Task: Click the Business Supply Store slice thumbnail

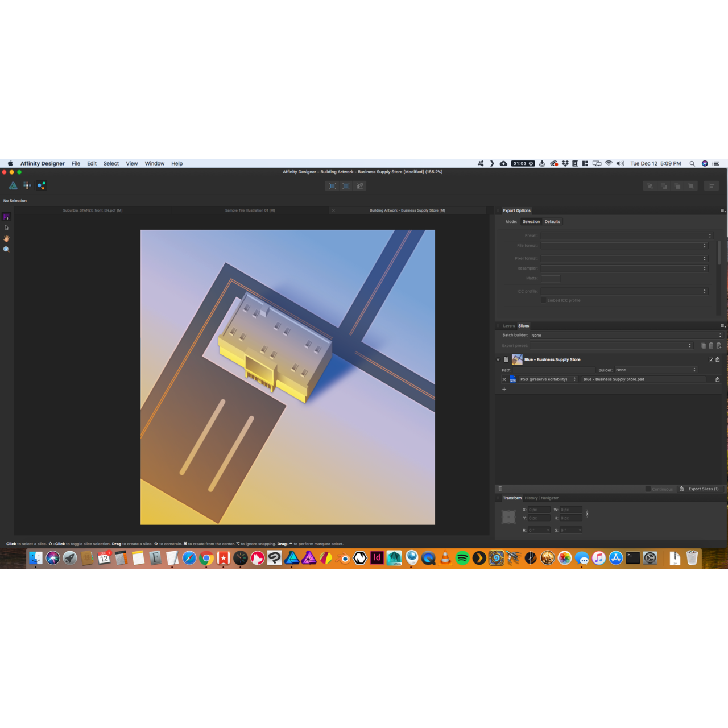Action: tap(516, 359)
